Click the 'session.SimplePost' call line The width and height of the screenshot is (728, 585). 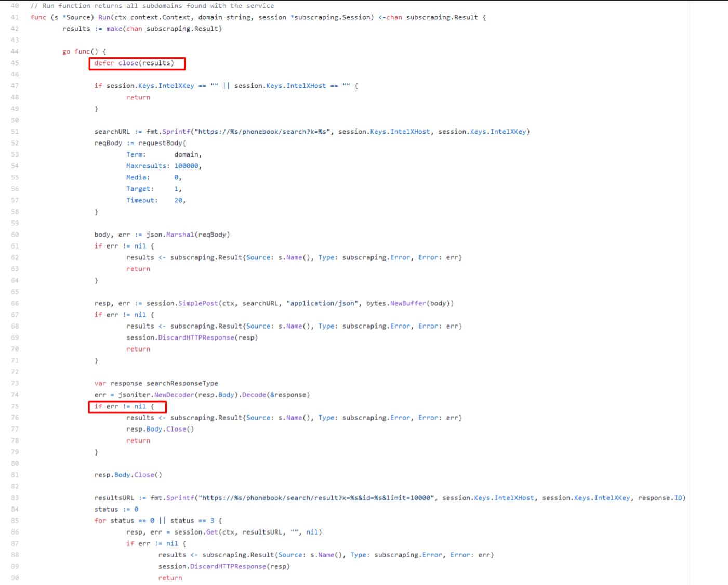tap(274, 303)
